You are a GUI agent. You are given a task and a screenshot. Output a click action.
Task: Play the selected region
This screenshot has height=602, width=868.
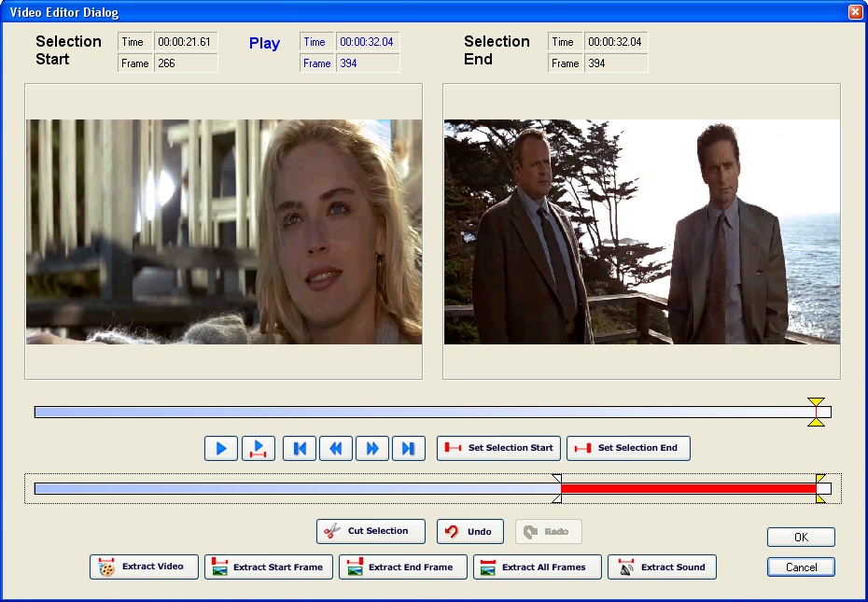click(259, 448)
